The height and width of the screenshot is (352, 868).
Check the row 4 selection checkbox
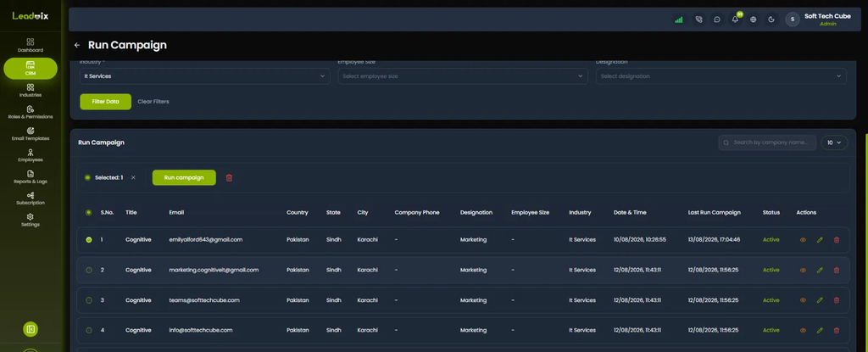(88, 330)
